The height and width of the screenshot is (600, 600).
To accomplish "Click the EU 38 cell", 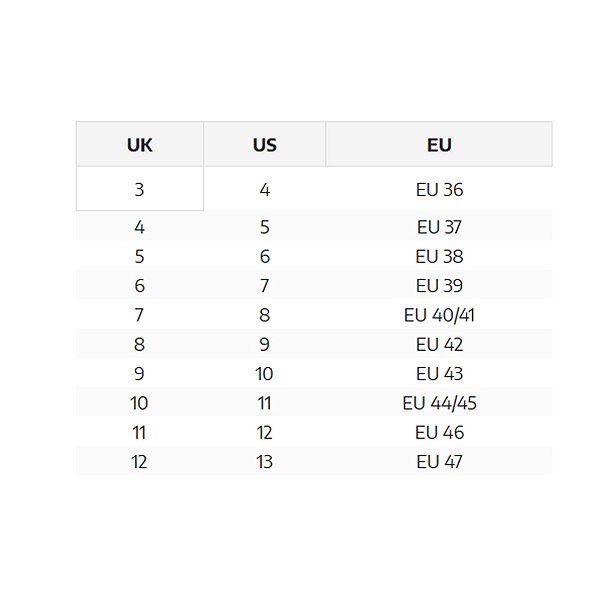I will point(439,256).
